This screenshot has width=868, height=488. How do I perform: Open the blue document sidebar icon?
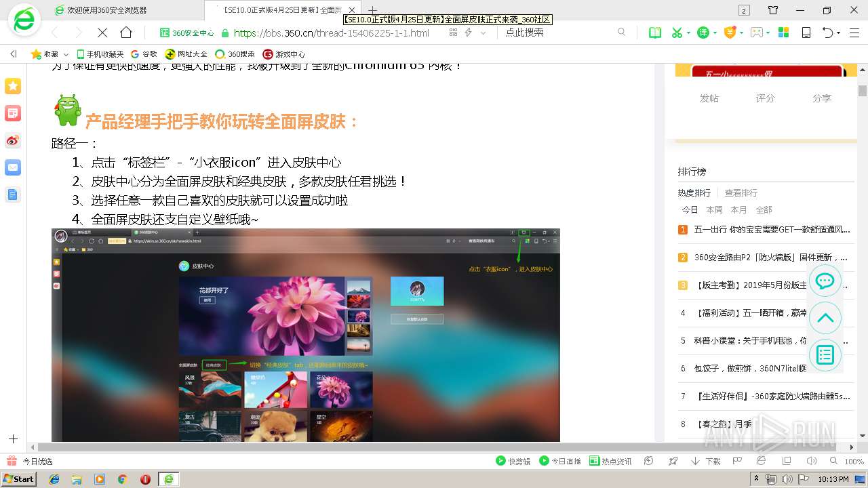(13, 195)
